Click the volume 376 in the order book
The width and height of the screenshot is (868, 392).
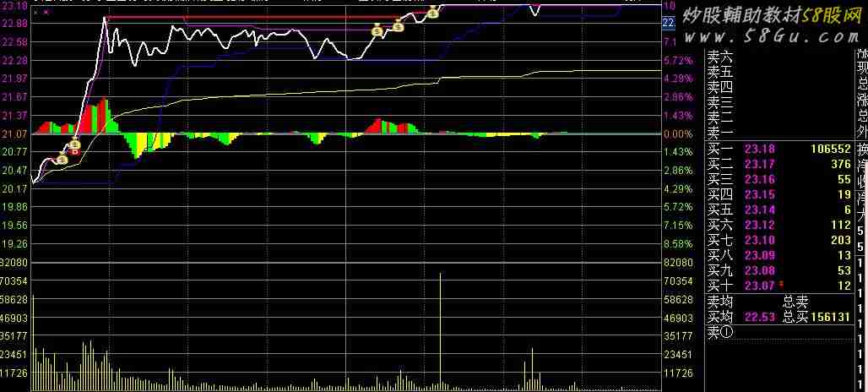[x=840, y=164]
